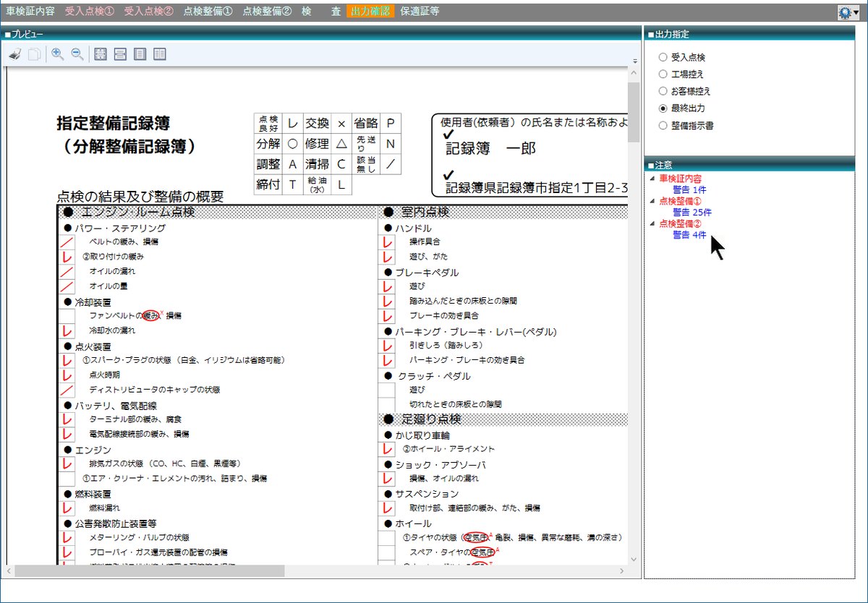Screen dimensions: 868x603
Task: Switch to the 点検整備② tab in the top bar
Action: click(267, 12)
